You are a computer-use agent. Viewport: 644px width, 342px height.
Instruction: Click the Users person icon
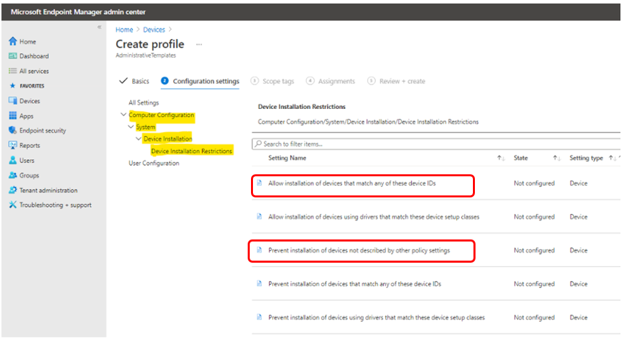click(13, 160)
